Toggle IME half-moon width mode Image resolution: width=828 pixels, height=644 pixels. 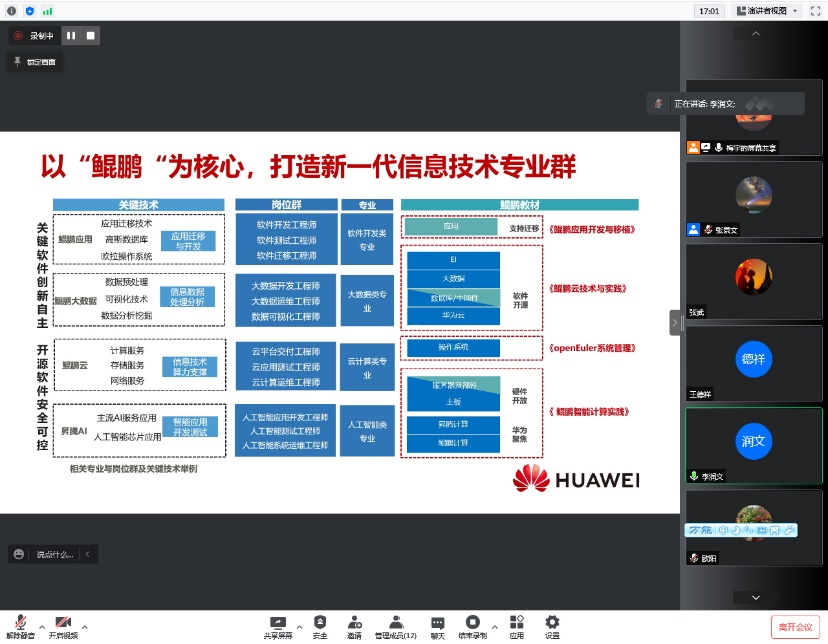pyautogui.click(x=736, y=530)
